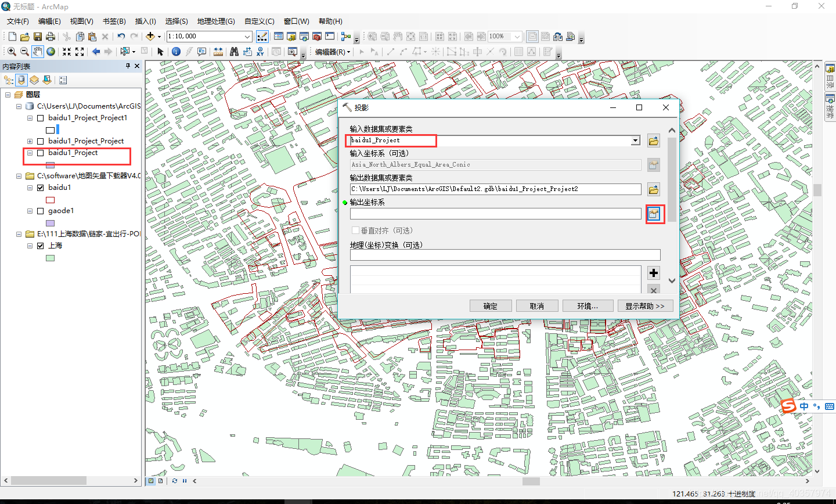This screenshot has width=836, height=504.
Task: Select the Select Elements arrow tool
Action: pos(161,52)
